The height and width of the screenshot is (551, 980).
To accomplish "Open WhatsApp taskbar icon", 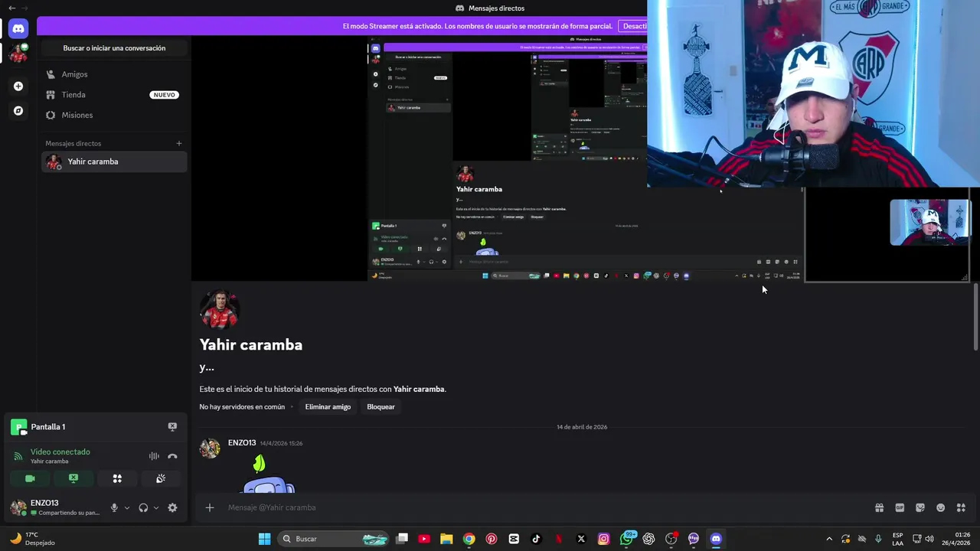I will point(627,538).
